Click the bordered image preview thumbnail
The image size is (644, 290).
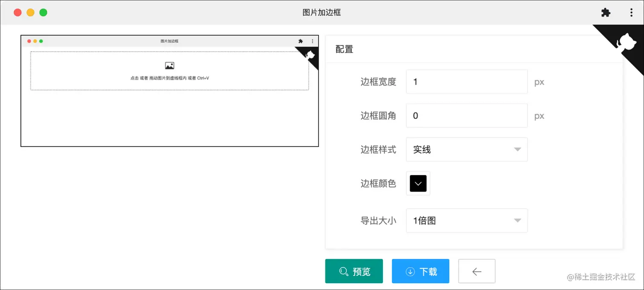[170, 91]
